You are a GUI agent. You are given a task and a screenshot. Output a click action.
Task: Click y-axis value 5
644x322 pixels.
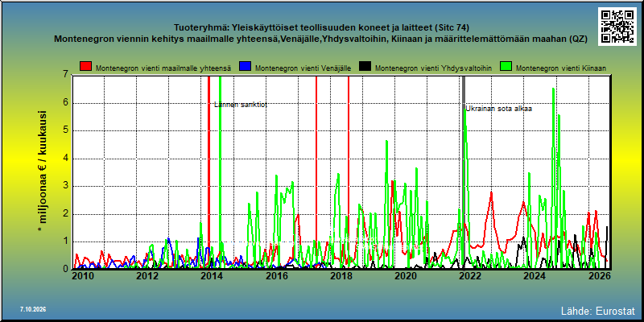coord(65,130)
